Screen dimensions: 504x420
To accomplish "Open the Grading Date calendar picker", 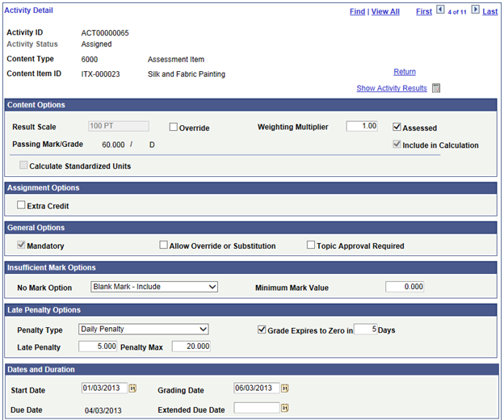I will [285, 388].
